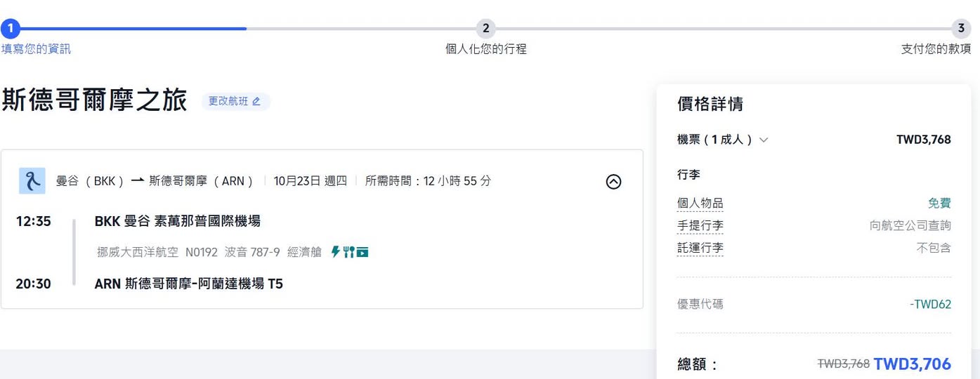Collapse the flight details card chevron
Screen dimensions: 980x379
(613, 182)
